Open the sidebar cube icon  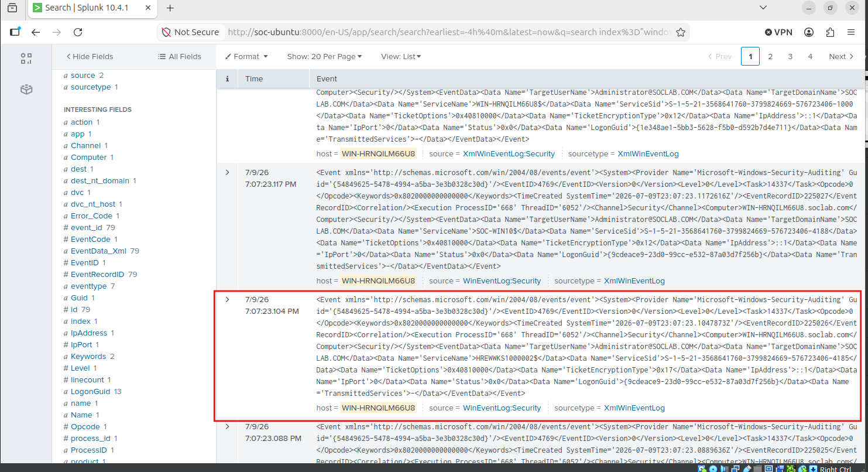26,90
